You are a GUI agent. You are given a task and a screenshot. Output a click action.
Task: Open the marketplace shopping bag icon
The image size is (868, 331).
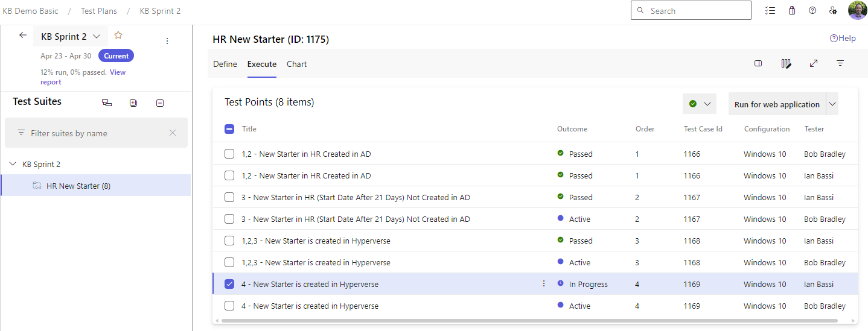(x=792, y=11)
